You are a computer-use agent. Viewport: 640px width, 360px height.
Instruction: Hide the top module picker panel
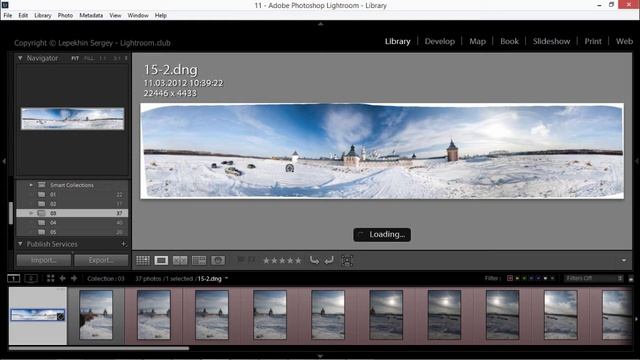tap(320, 24)
